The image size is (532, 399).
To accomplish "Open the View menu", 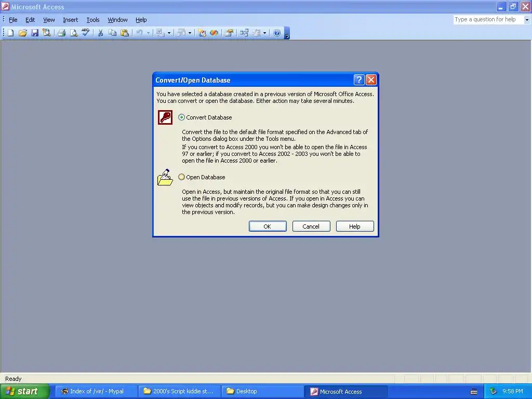I will point(49,20).
